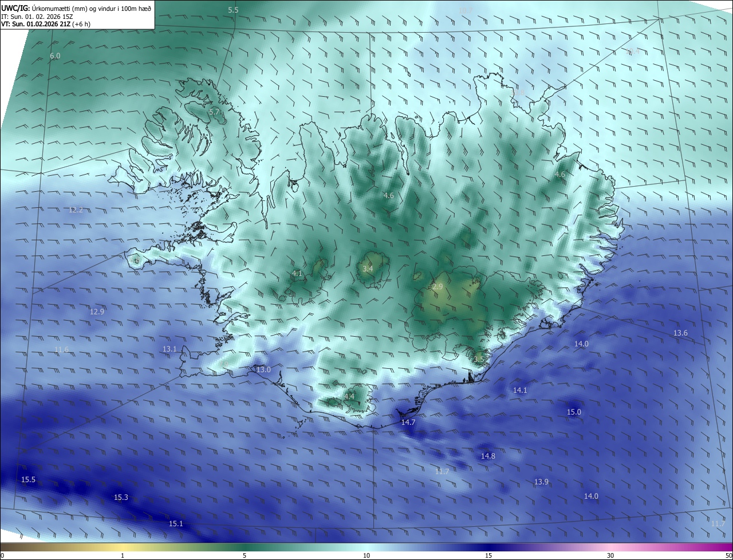The width and height of the screenshot is (733, 560).
Task: Click the 12.2 value on the map
Action: [76, 210]
